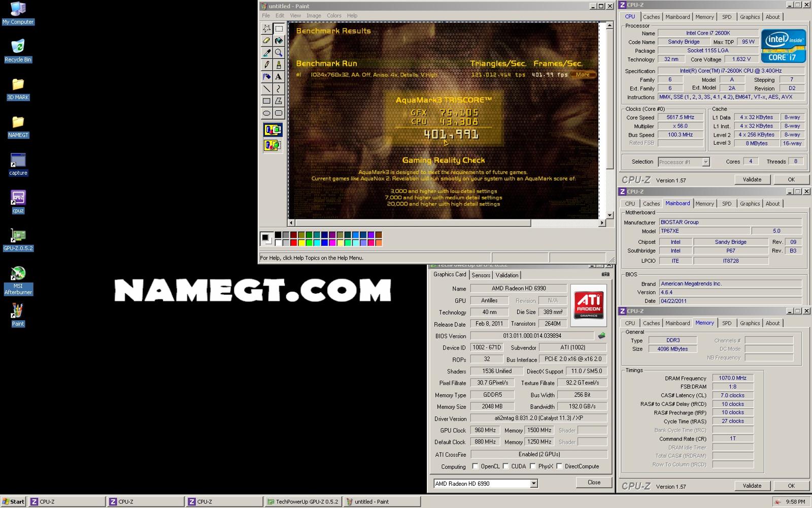
Task: Select the Brush tool in Paint
Action: tap(279, 65)
